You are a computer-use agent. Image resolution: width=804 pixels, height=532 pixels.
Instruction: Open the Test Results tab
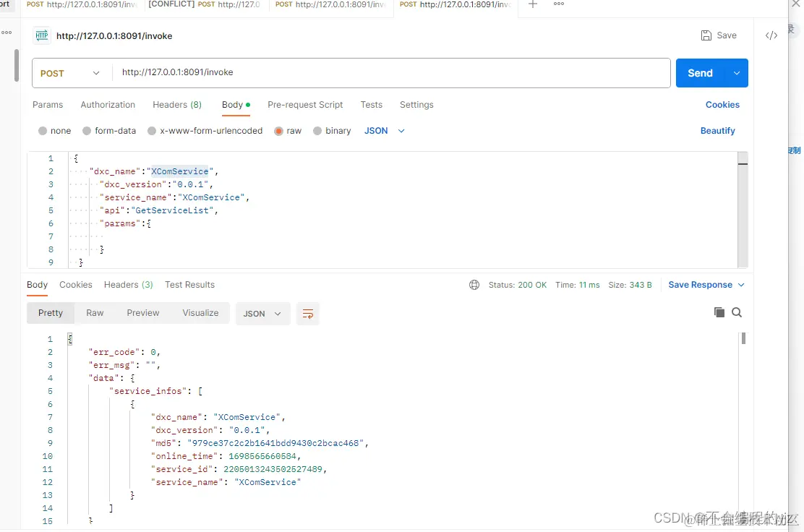click(x=189, y=285)
